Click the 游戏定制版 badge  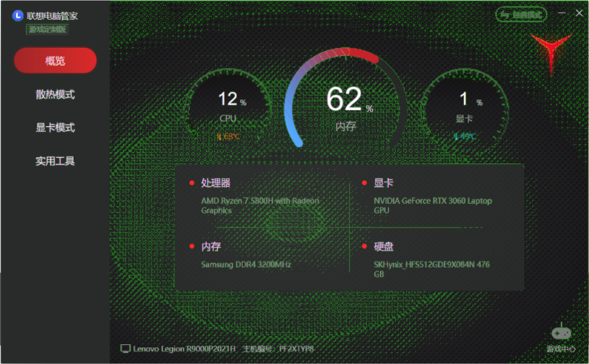[x=47, y=29]
